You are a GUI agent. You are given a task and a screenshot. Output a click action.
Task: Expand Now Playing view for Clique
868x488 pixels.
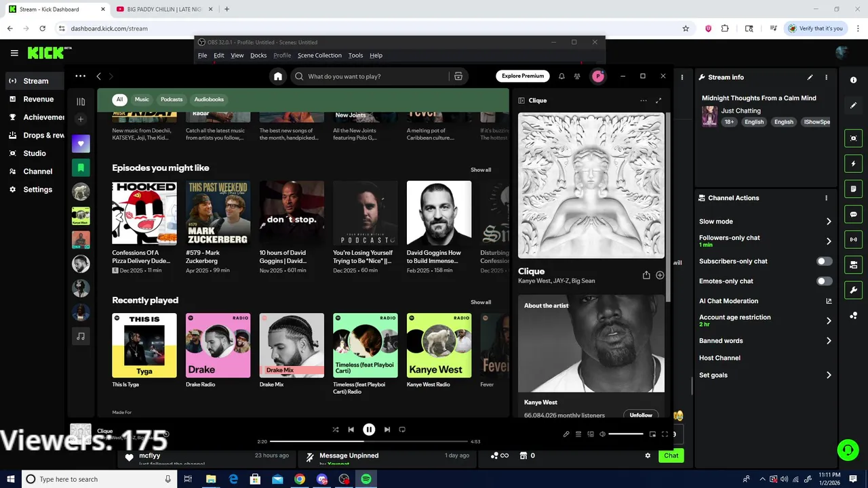tap(658, 100)
